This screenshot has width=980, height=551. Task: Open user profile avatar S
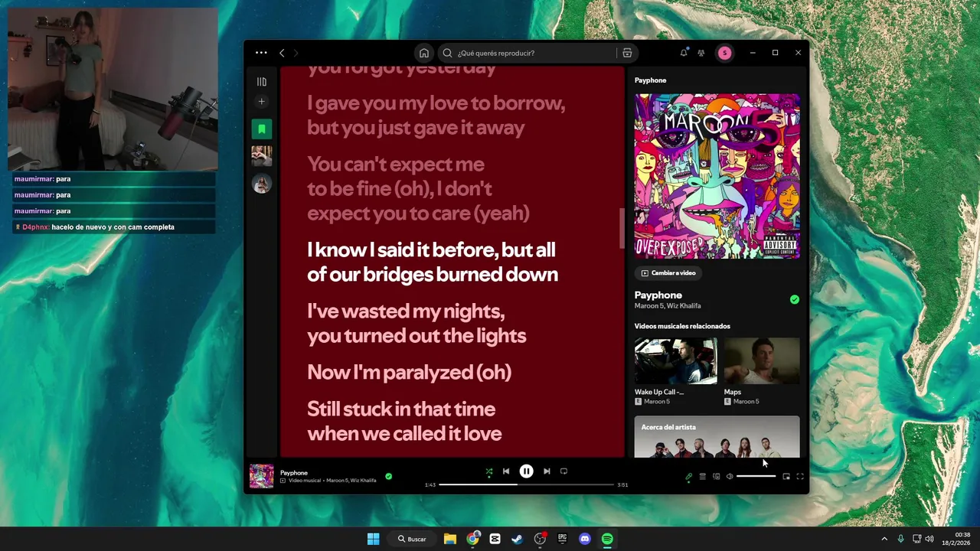pyautogui.click(x=724, y=53)
